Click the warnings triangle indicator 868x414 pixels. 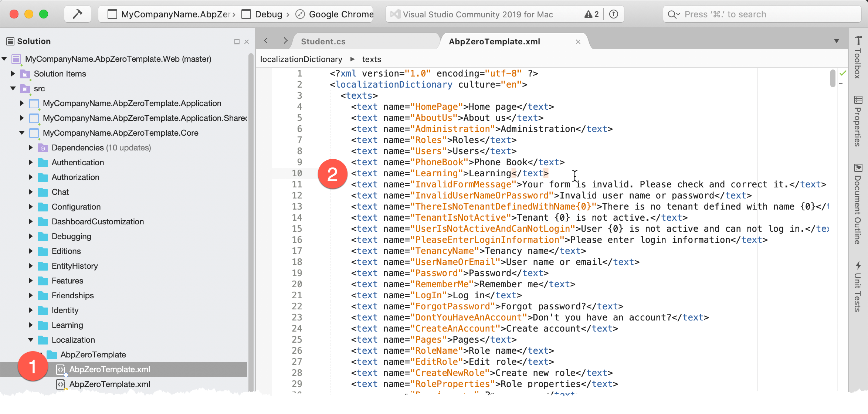tap(591, 14)
